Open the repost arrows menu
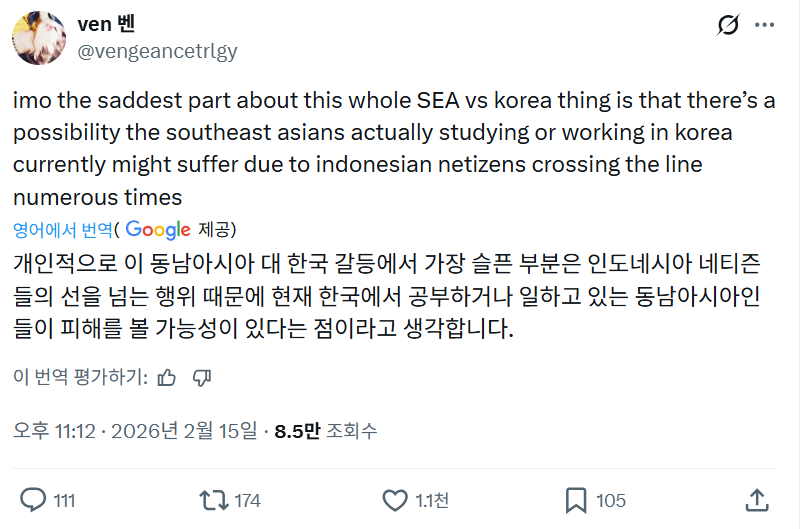Image resolution: width=802 pixels, height=529 pixels. pos(213,499)
